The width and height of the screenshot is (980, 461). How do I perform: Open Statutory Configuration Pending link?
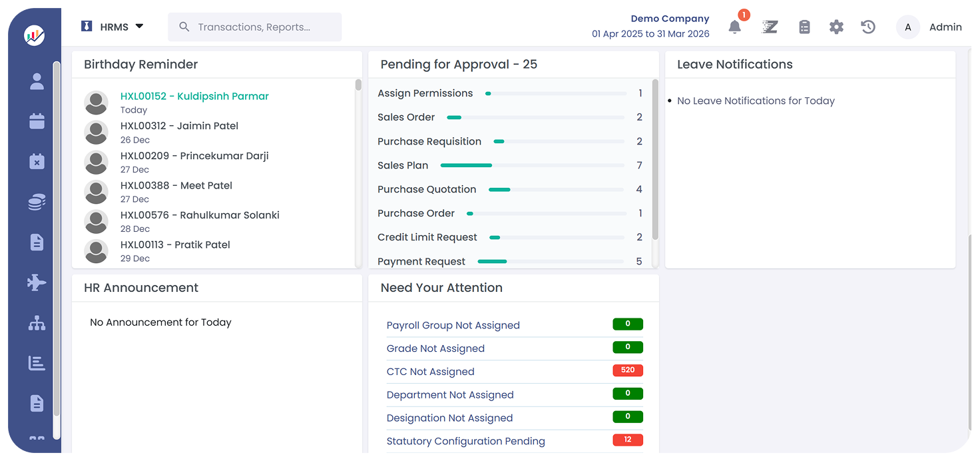point(465,441)
